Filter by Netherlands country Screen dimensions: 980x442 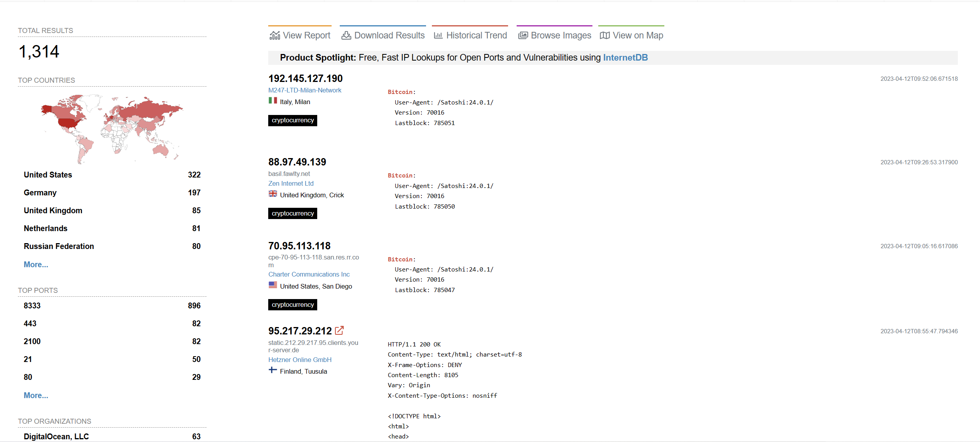point(112,228)
